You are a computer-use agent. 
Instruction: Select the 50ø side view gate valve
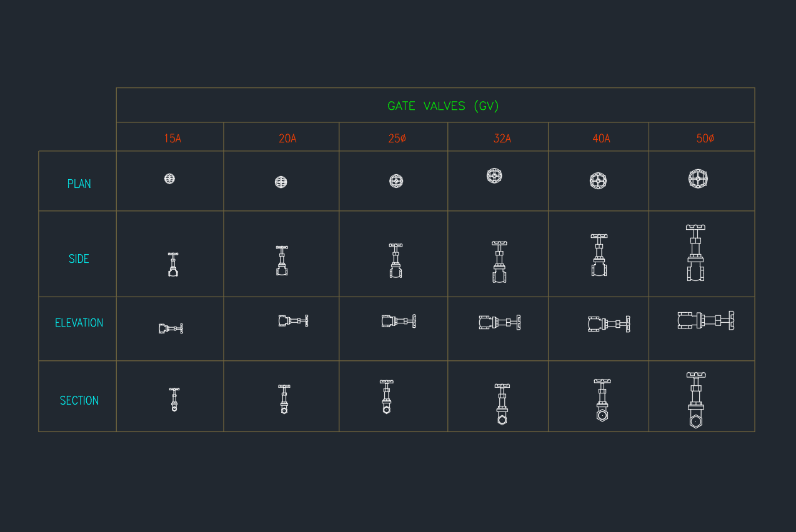click(x=695, y=253)
